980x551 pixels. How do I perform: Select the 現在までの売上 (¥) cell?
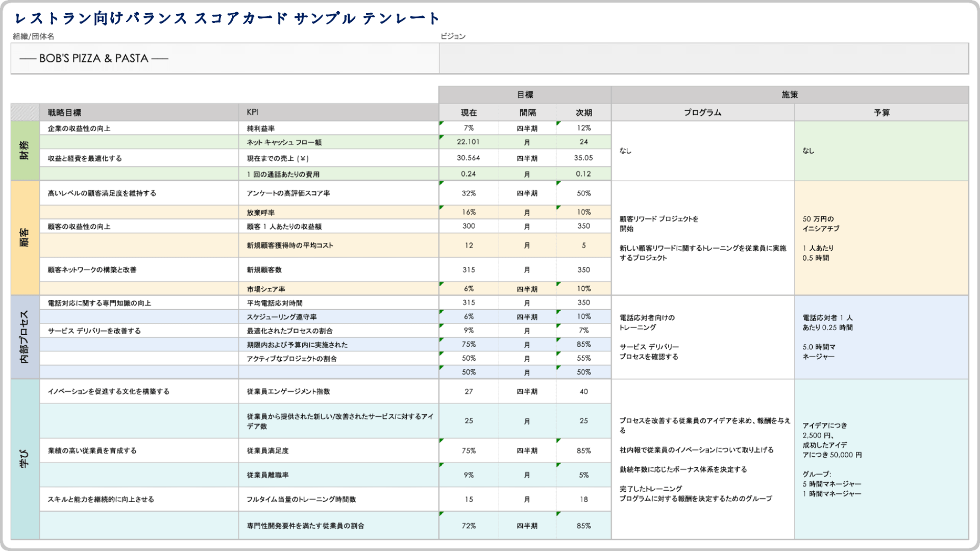coord(339,158)
